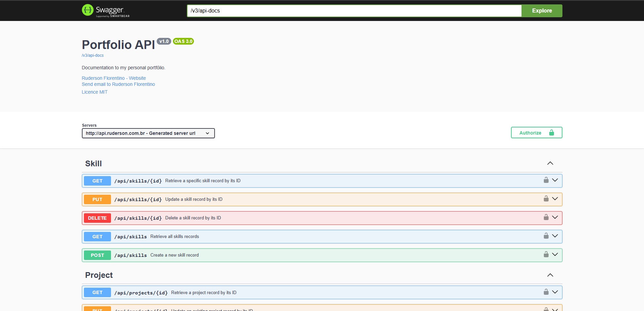Click the Skill section heading
This screenshot has width=644, height=311.
click(x=93, y=164)
